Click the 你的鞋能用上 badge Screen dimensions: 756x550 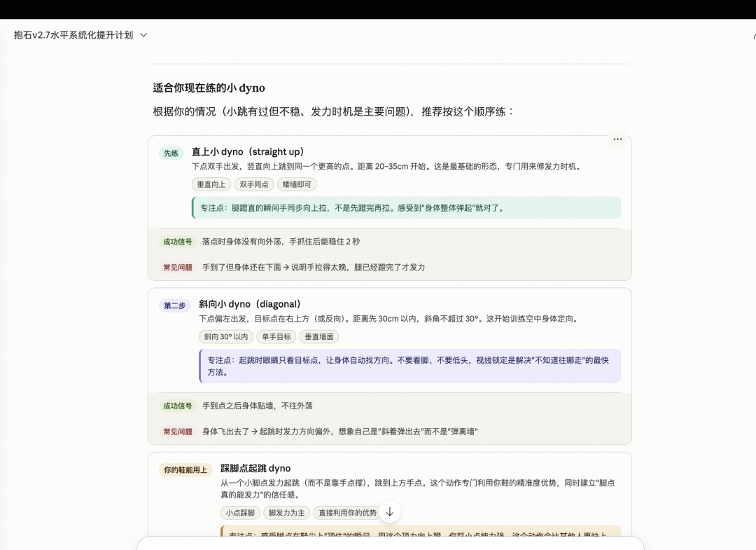tap(185, 470)
